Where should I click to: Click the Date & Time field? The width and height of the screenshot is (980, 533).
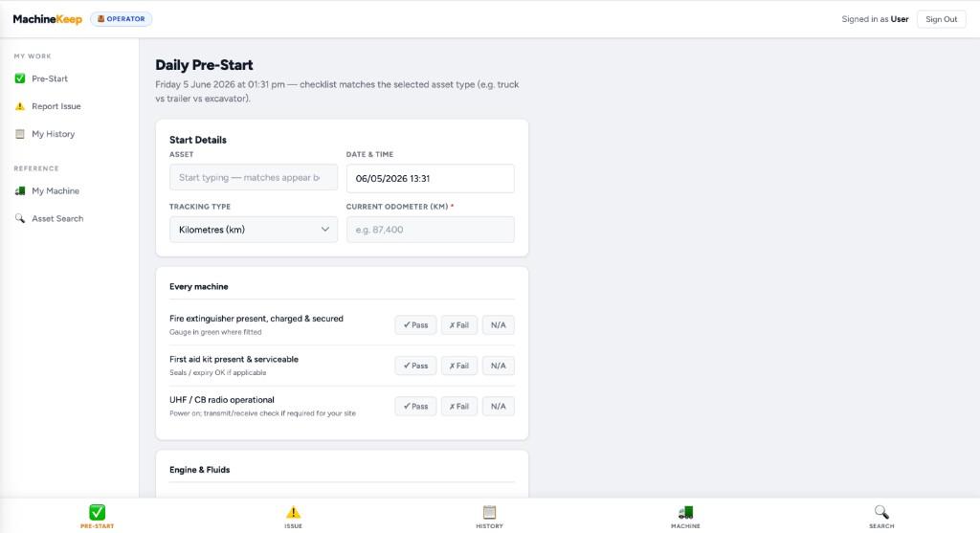(430, 178)
